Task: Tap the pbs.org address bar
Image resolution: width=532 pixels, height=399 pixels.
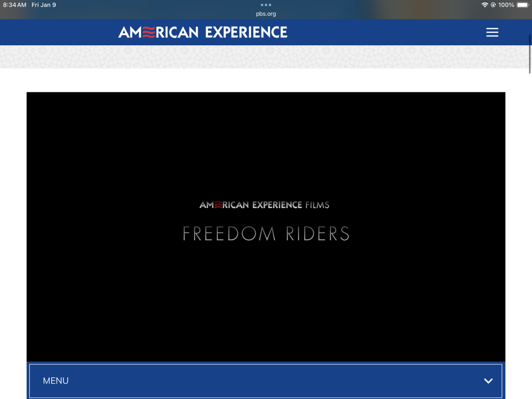Action: tap(266, 14)
